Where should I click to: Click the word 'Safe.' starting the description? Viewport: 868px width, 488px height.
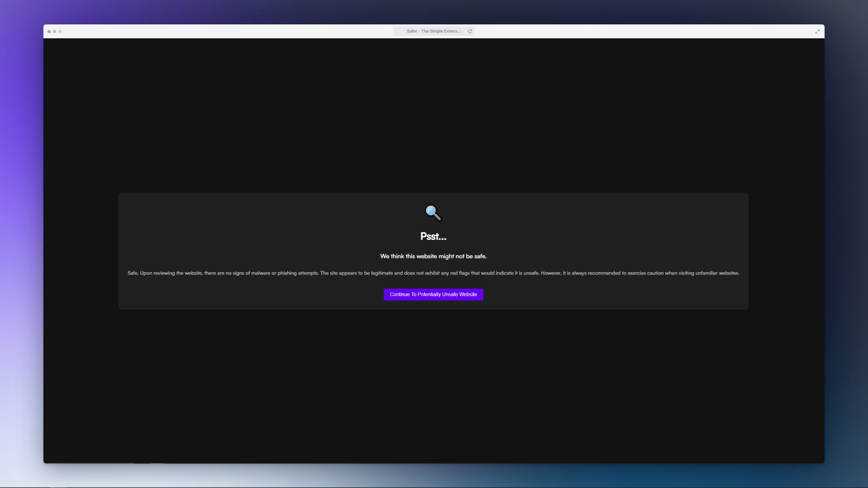pos(133,273)
